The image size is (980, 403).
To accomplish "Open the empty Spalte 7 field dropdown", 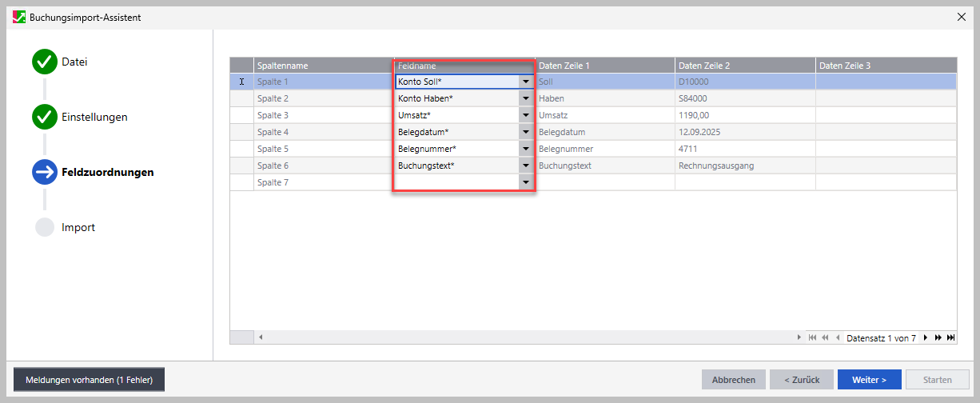I will [x=525, y=183].
